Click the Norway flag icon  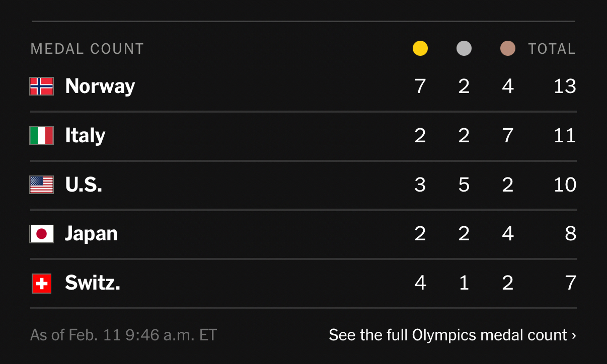coord(42,86)
